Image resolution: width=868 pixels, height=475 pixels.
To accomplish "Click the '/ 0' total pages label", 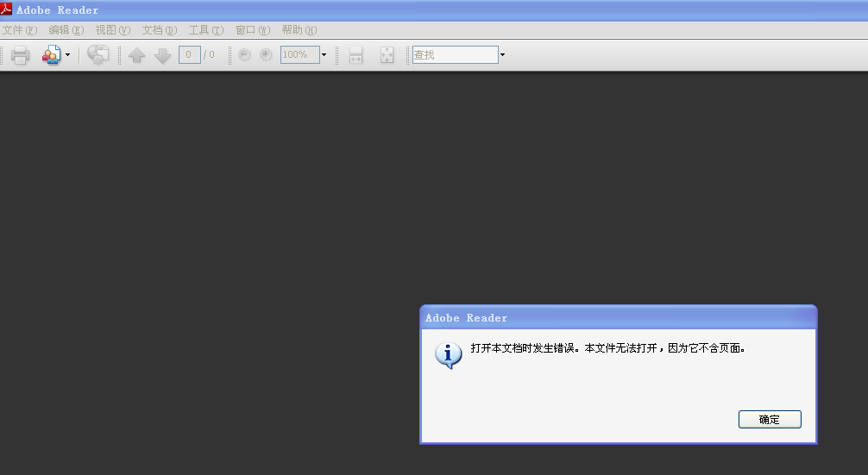I will click(x=209, y=55).
